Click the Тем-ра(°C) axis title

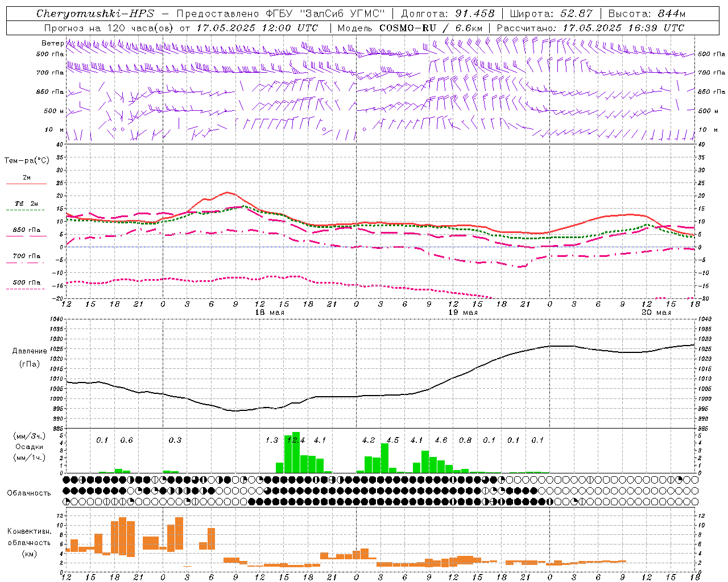click(x=27, y=161)
